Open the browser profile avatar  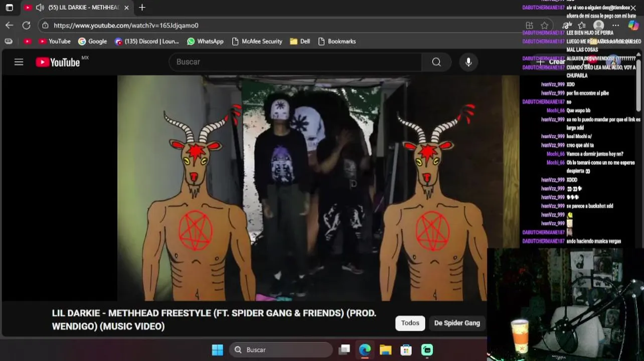pos(598,25)
